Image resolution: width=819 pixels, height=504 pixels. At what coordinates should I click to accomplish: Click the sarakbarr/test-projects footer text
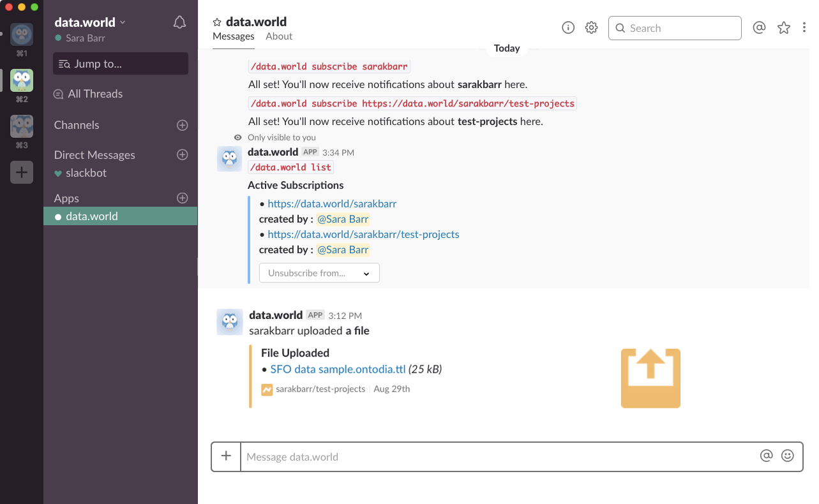tap(320, 389)
